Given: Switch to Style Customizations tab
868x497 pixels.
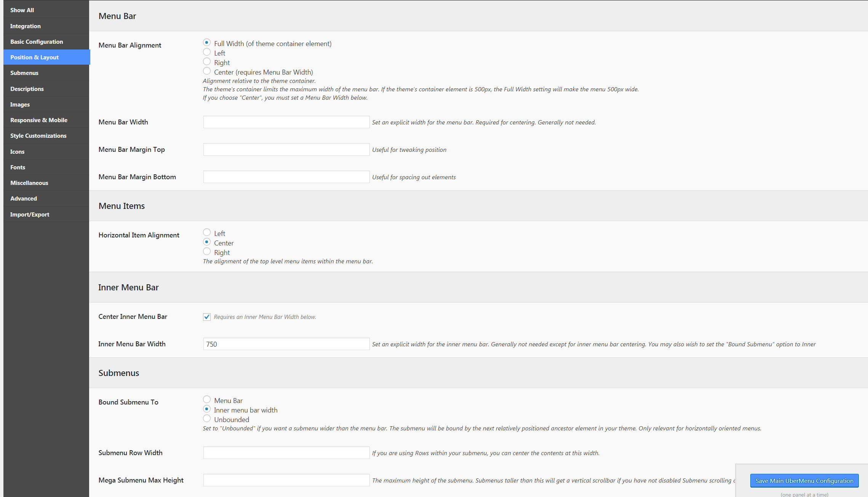Looking at the screenshot, I should [x=38, y=136].
